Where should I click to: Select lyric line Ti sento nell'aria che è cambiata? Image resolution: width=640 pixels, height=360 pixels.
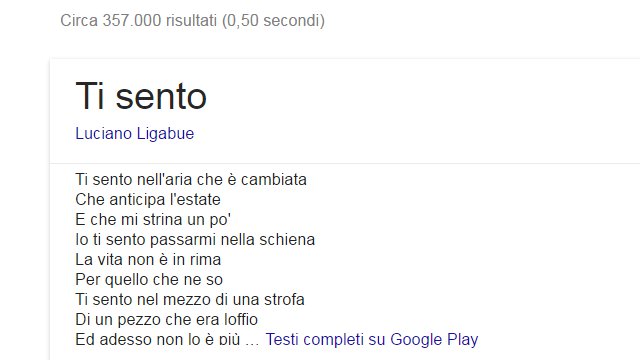(191, 180)
